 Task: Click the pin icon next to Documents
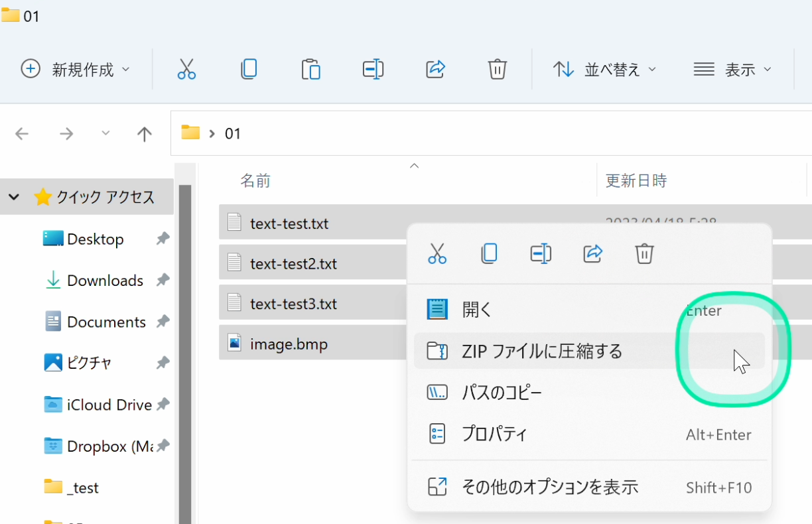click(x=163, y=322)
